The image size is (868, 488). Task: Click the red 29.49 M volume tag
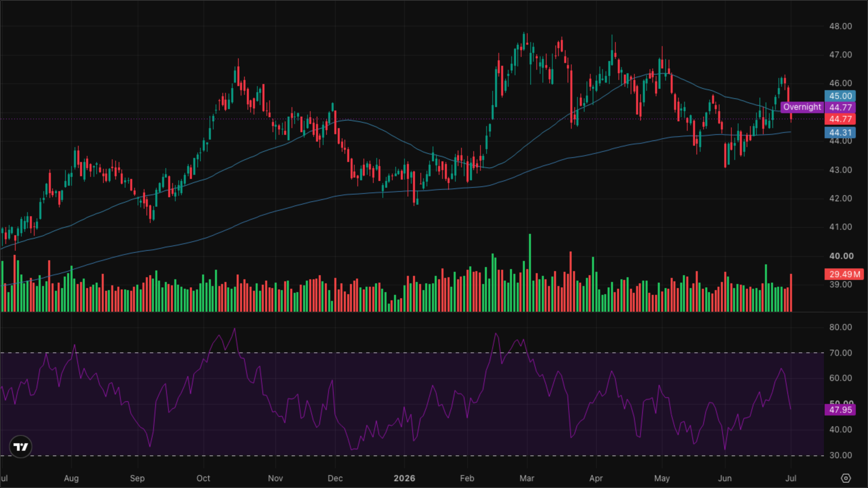pos(844,274)
